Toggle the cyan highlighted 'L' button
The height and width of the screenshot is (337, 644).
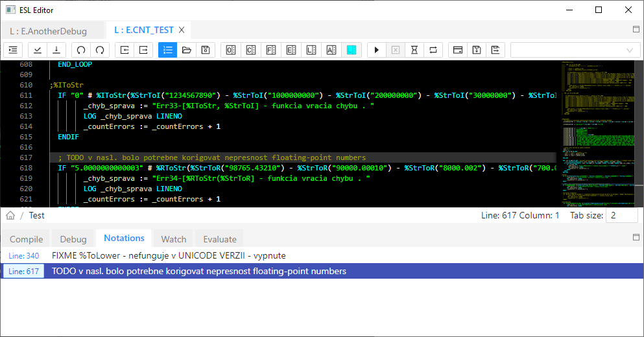[x=352, y=50]
